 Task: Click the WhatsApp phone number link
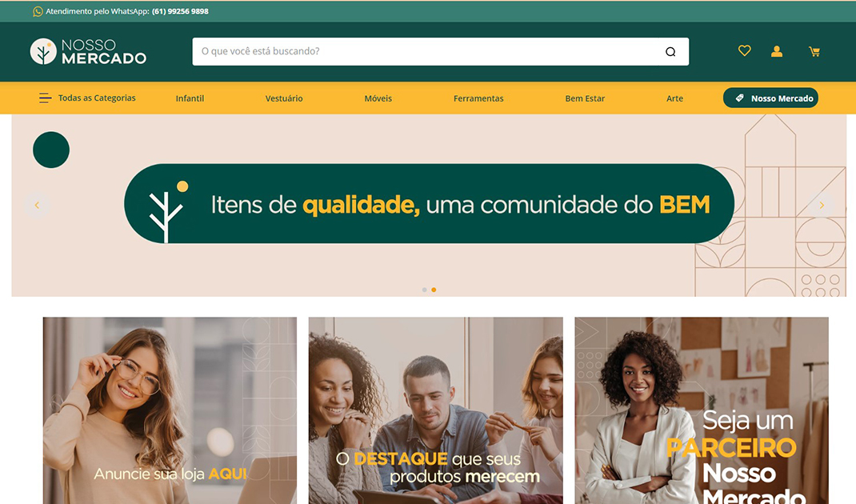180,11
